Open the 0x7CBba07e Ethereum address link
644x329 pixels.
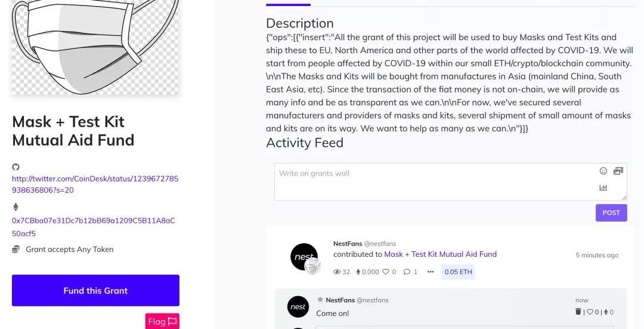[93, 226]
